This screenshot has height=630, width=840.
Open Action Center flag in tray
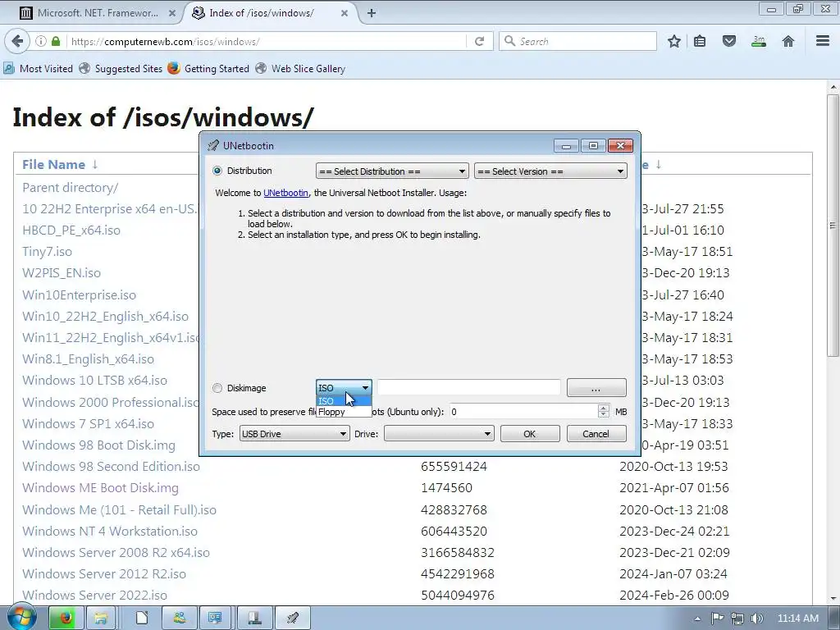(717, 619)
